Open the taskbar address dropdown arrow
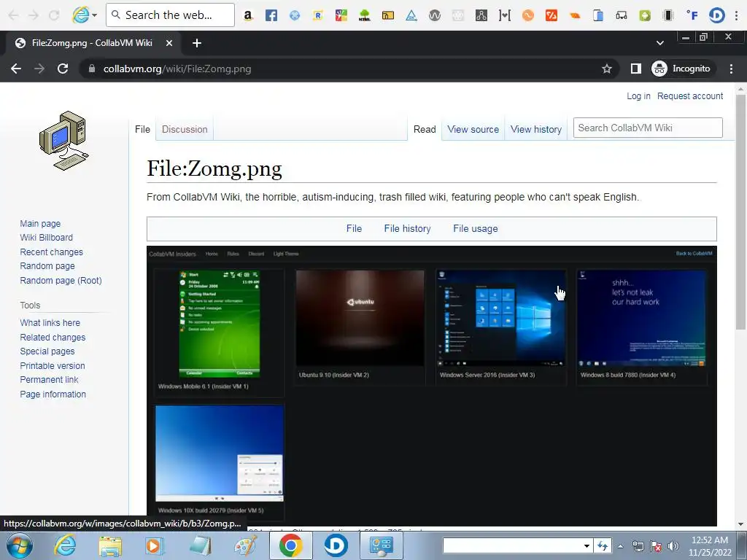This screenshot has width=747, height=560. click(587, 546)
